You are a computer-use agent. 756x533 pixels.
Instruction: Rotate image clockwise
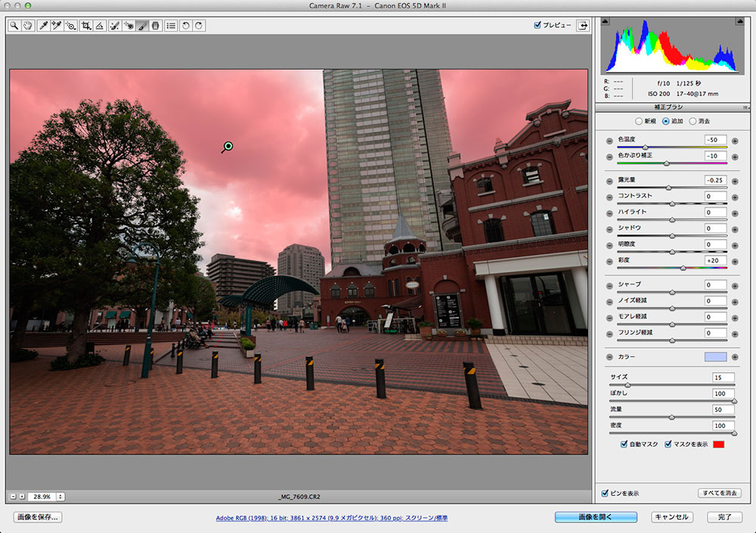tap(199, 26)
